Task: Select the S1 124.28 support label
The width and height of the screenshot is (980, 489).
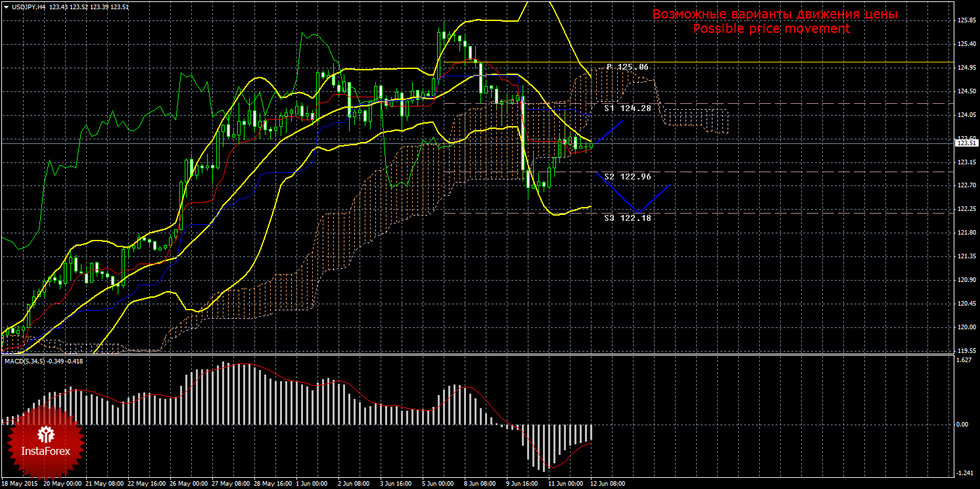Action: pyautogui.click(x=627, y=108)
